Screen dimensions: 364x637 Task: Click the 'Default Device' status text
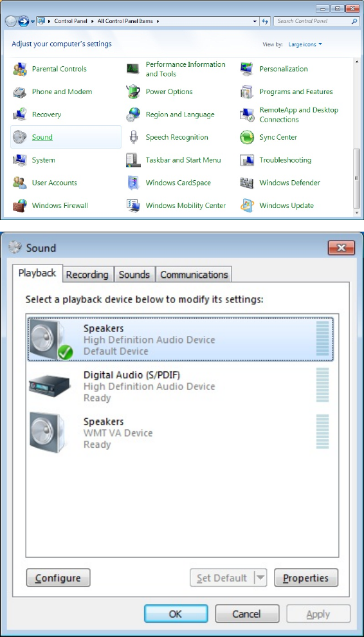116,351
